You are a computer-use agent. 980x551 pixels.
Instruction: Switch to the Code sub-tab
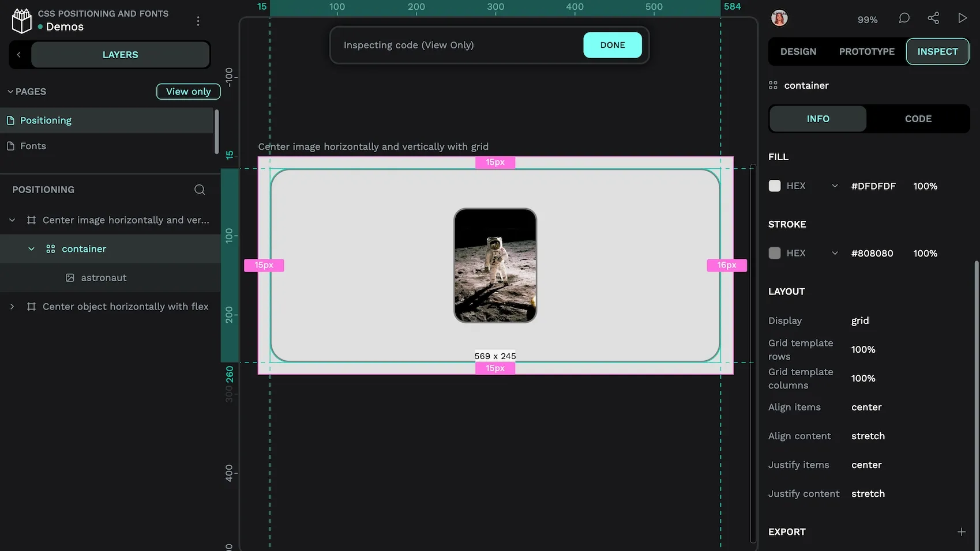pos(918,119)
